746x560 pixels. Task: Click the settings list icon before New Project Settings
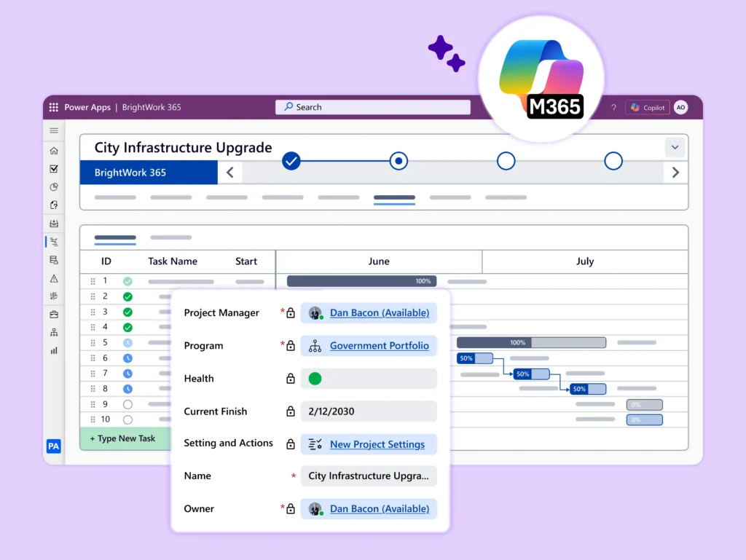click(x=315, y=444)
